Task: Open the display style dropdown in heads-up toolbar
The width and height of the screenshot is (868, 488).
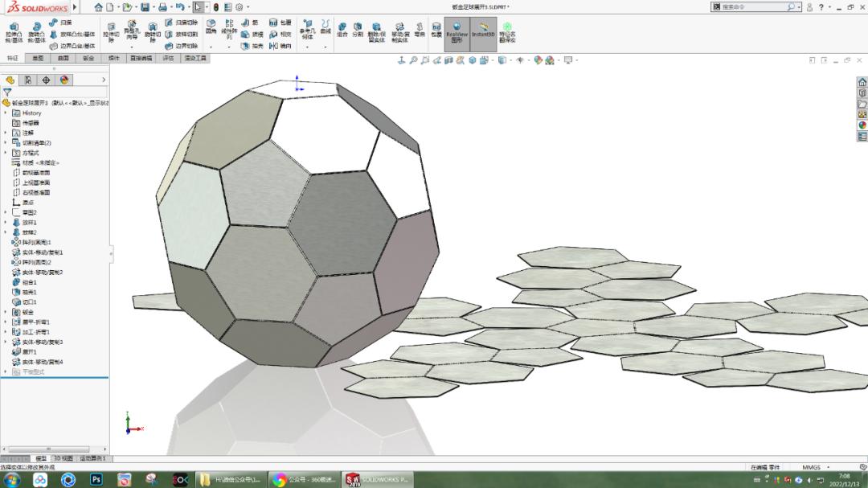Action: coord(510,59)
